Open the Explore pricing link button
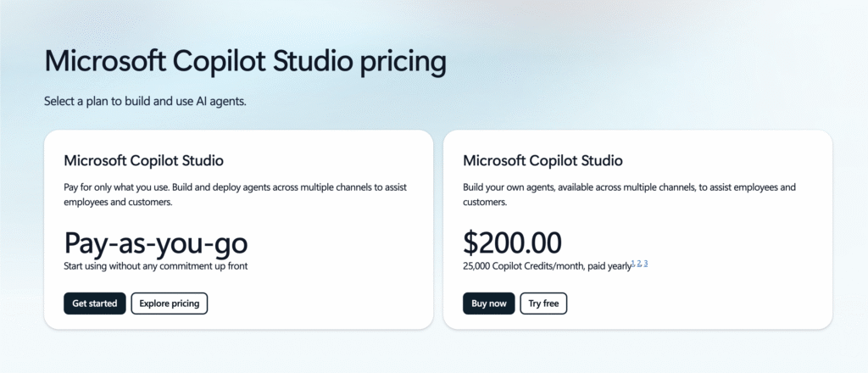The height and width of the screenshot is (373, 868). pyautogui.click(x=170, y=303)
